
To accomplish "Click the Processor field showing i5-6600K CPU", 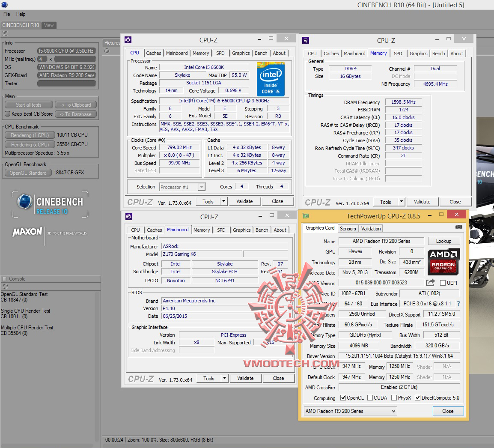I will (66, 51).
